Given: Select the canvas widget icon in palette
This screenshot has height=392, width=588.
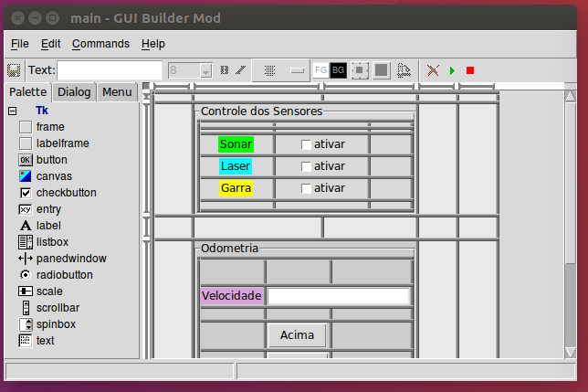Looking at the screenshot, I should (26, 176).
